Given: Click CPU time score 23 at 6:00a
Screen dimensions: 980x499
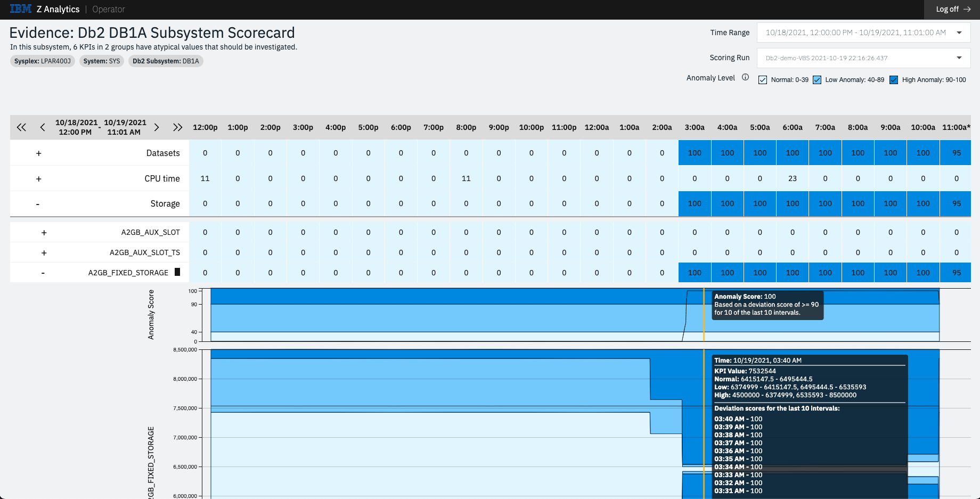Looking at the screenshot, I should click(793, 178).
